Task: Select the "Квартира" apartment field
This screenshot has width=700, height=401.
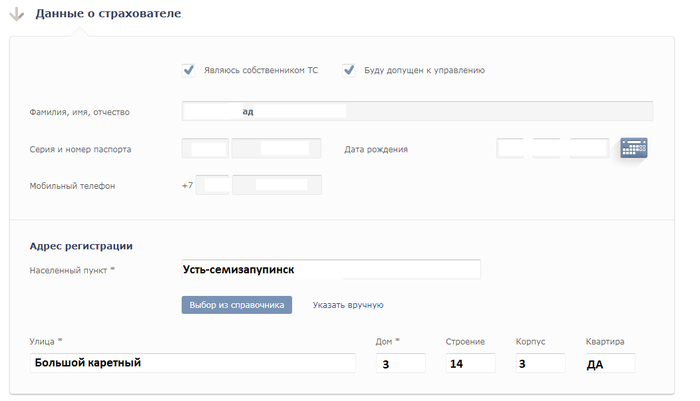Action: tap(610, 364)
